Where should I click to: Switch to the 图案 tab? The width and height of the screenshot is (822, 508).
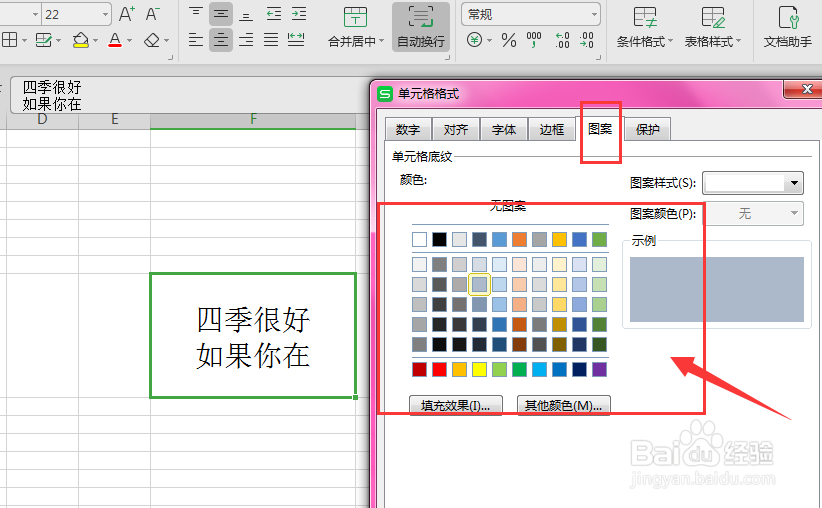600,128
